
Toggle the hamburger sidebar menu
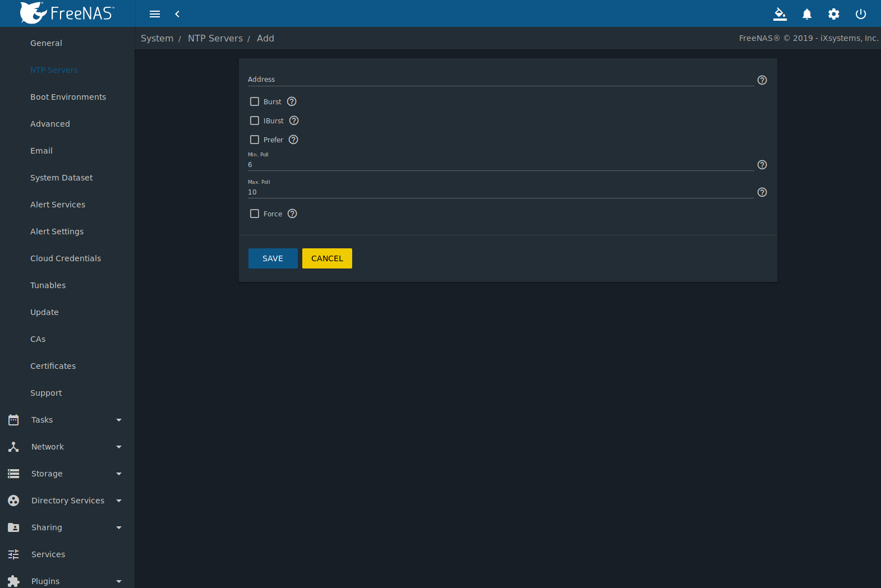point(155,14)
